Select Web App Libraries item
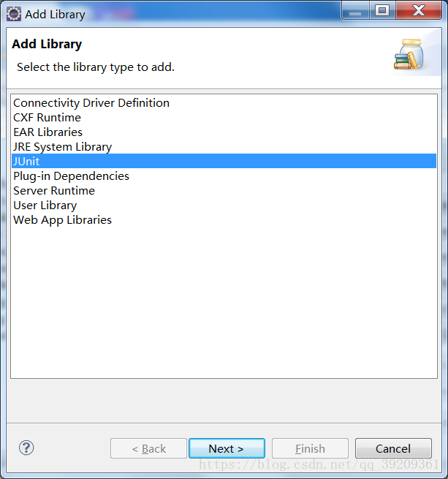 pos(224,220)
